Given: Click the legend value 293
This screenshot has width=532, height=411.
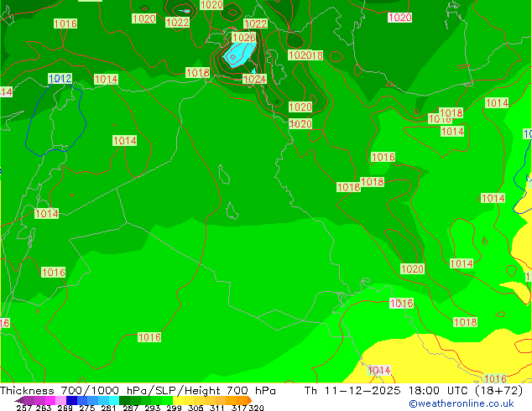Looking at the screenshot, I should click(x=153, y=408).
